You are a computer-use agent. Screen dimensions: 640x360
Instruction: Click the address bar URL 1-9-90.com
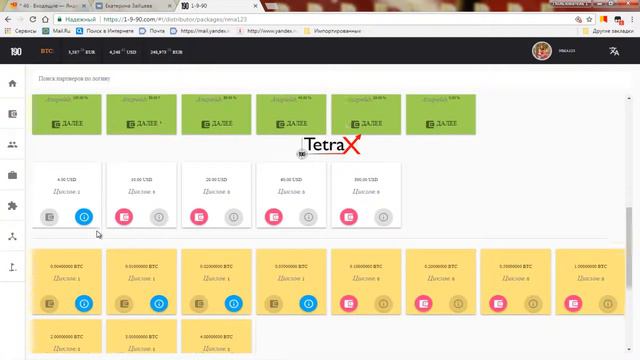click(176, 19)
